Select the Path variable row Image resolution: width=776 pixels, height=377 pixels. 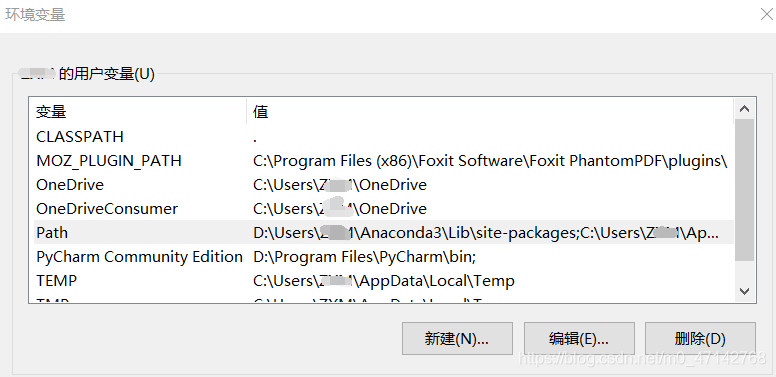pyautogui.click(x=382, y=233)
